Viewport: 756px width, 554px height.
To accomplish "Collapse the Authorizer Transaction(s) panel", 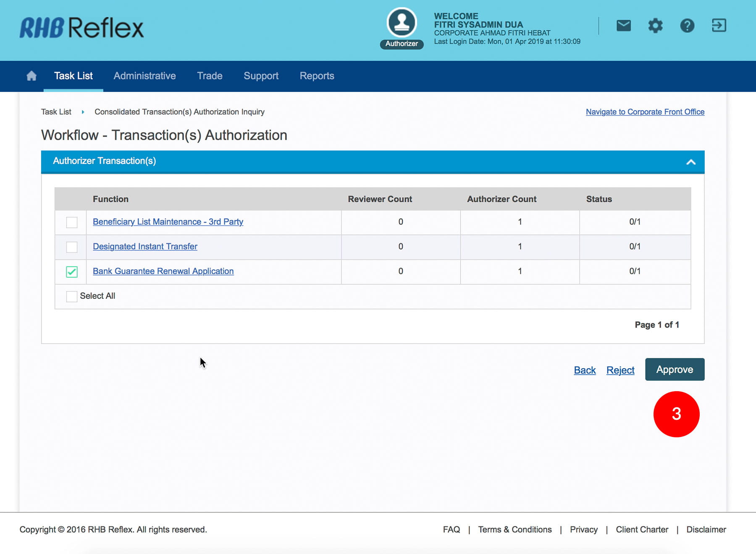I will (x=690, y=162).
